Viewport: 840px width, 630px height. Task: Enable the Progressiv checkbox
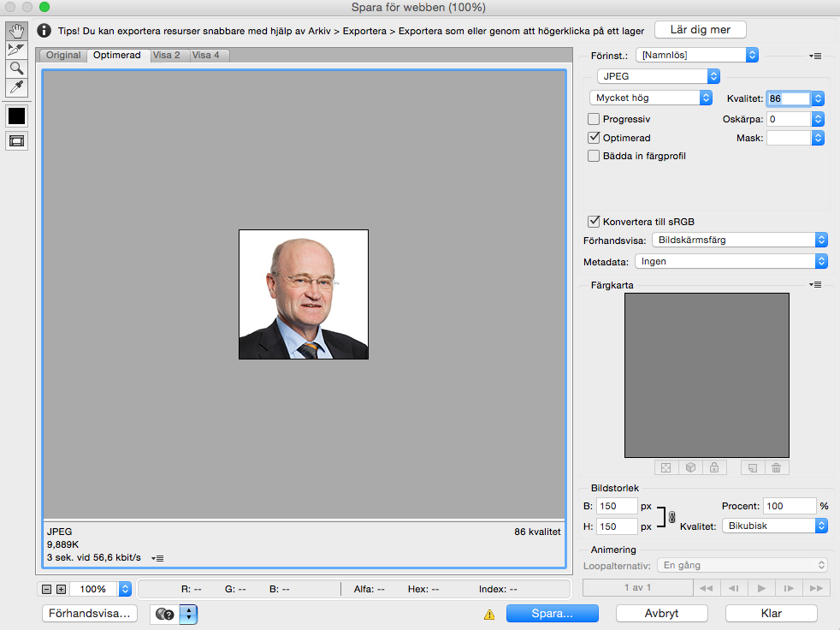click(594, 119)
